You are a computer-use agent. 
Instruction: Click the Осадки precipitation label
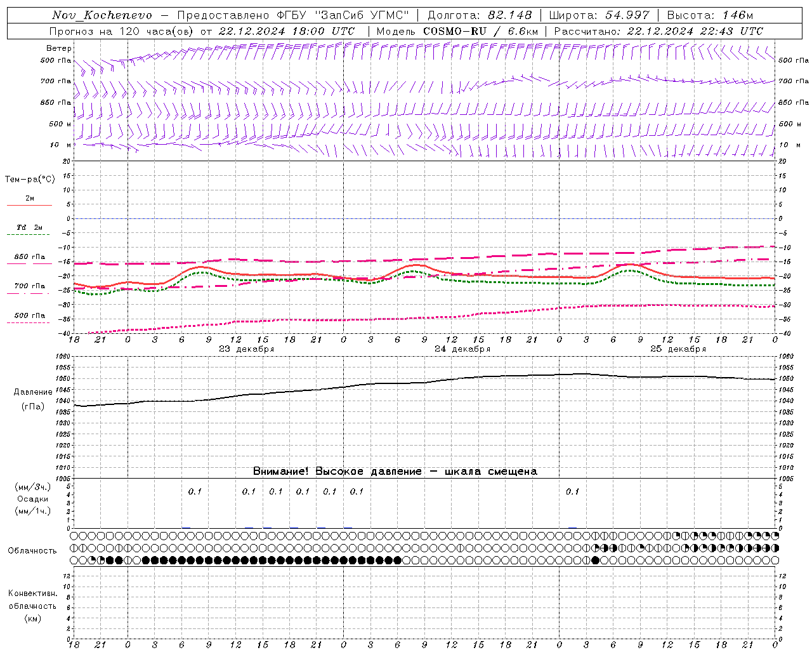(33, 499)
